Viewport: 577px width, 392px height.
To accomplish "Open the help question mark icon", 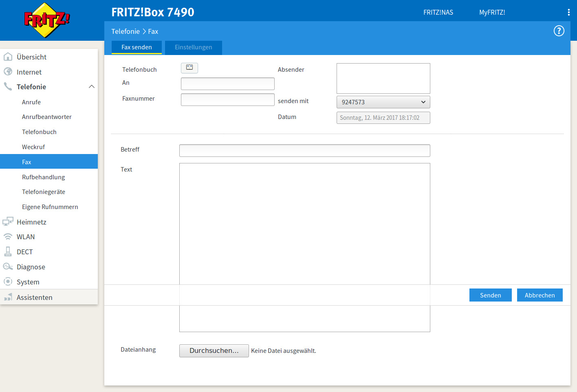I will pos(559,31).
